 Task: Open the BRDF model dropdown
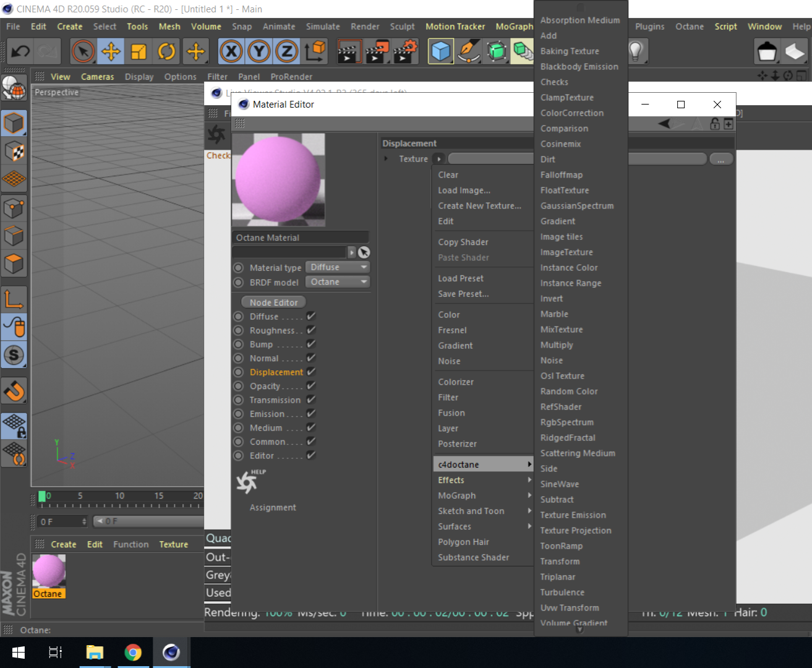[338, 282]
